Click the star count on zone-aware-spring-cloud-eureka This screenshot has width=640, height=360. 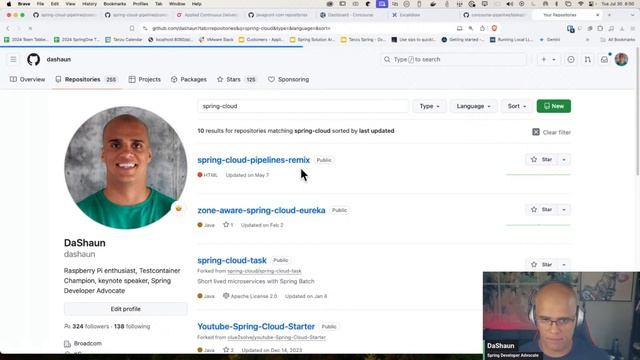click(x=228, y=225)
